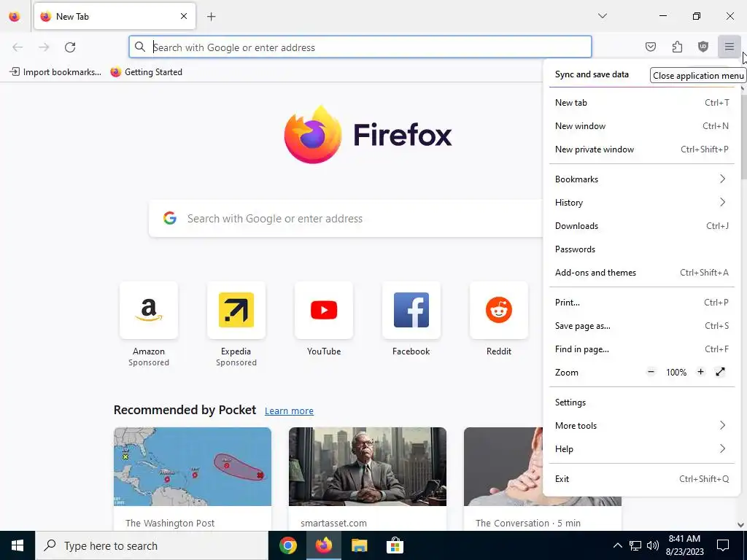Click the Pocket Learn more link
Image resolution: width=747 pixels, height=560 pixels.
pyautogui.click(x=289, y=411)
